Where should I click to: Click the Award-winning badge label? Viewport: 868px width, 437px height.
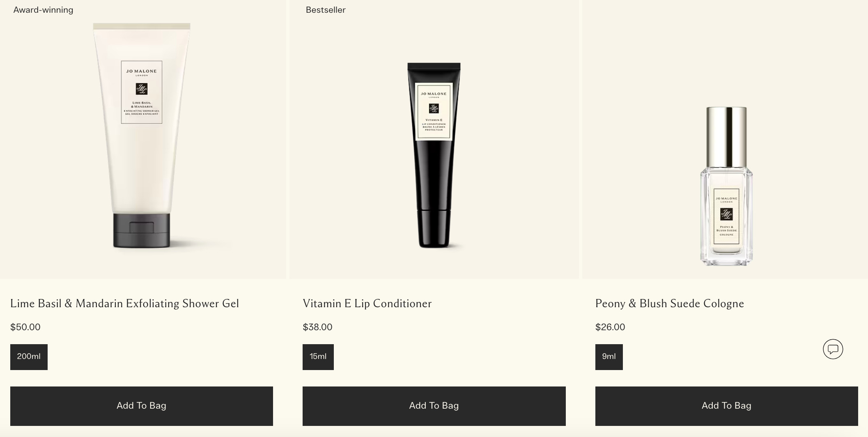point(43,10)
